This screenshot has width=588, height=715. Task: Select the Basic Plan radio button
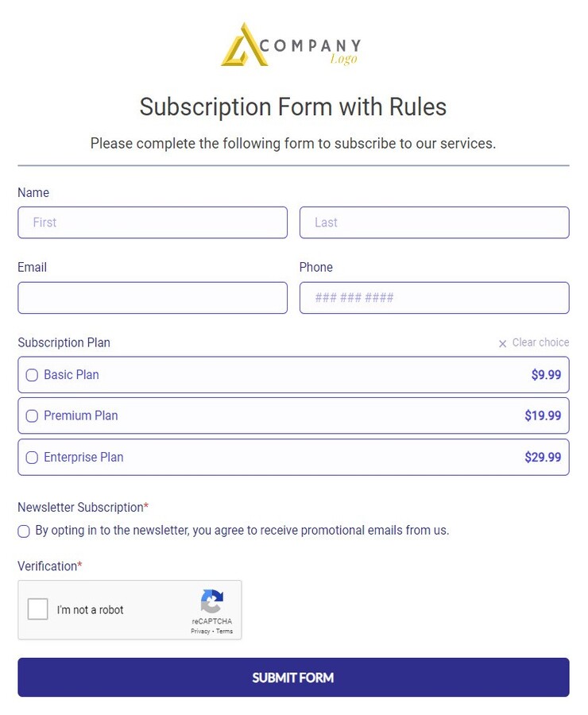coord(32,375)
